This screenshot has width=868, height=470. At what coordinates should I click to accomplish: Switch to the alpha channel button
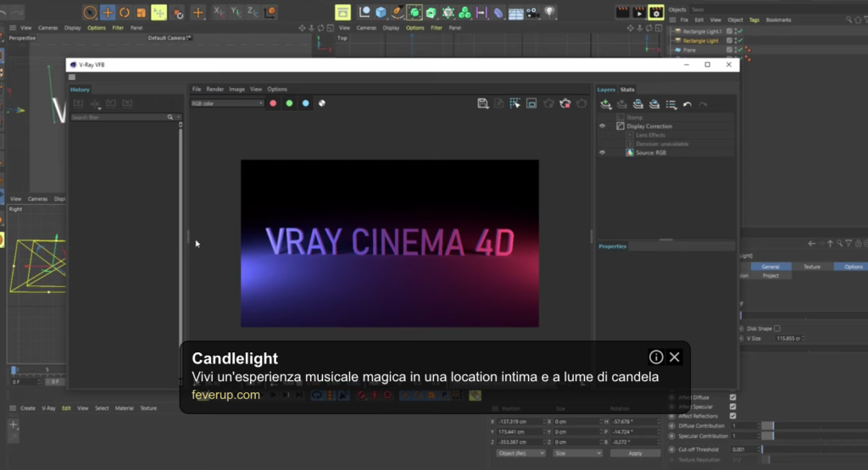click(321, 103)
